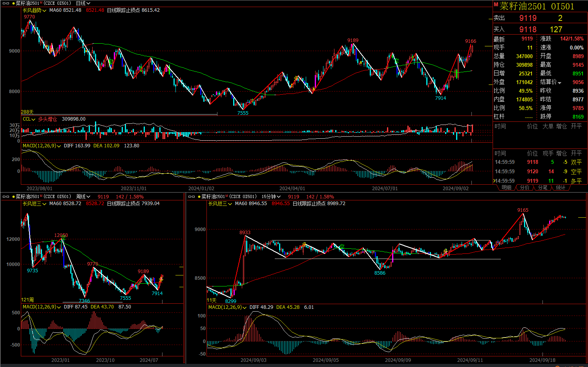Click the link icon of the daily chart

pos(6,3)
